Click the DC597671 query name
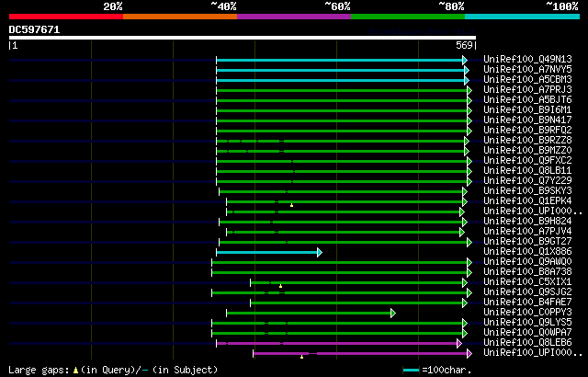This screenshot has width=588, height=377. (x=35, y=29)
